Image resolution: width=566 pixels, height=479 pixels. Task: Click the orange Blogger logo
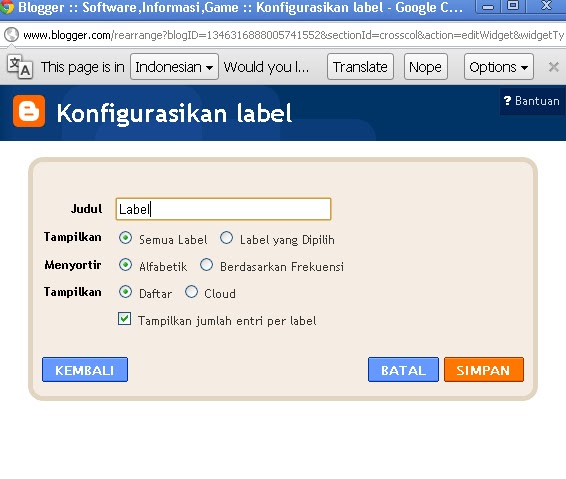[x=29, y=111]
